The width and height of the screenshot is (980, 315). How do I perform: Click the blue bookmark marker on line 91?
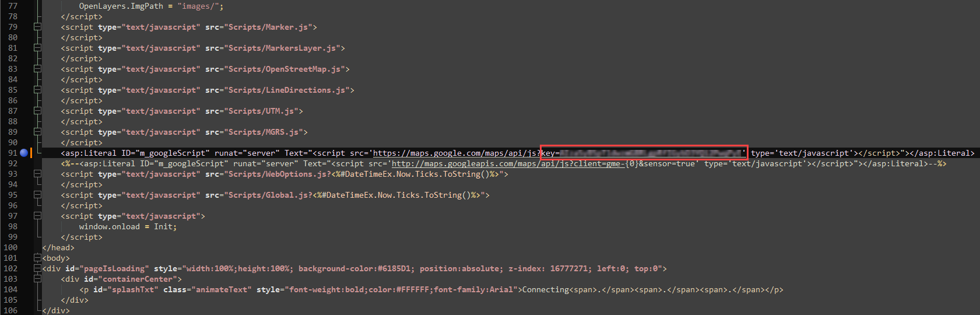point(24,153)
